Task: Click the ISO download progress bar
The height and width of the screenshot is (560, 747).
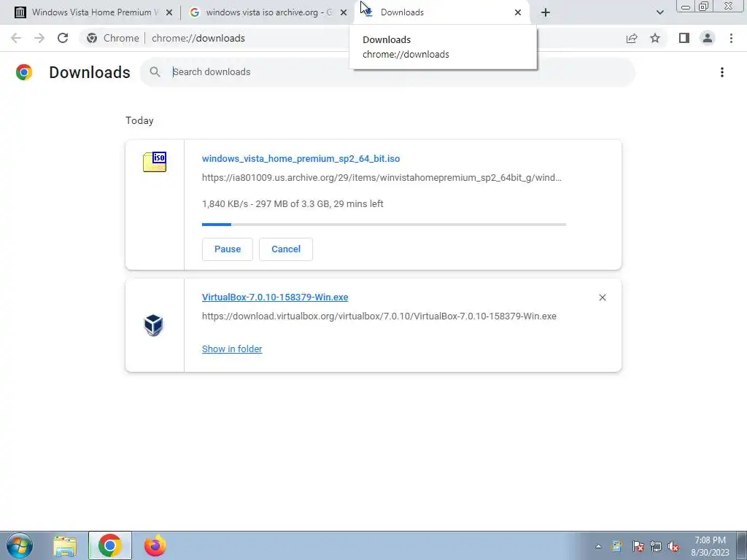Action: 384,225
